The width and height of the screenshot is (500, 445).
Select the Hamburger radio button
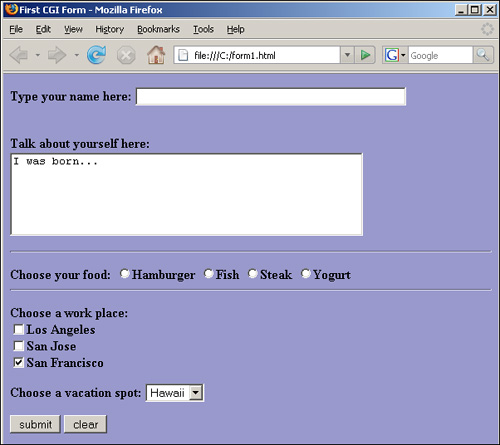[125, 274]
